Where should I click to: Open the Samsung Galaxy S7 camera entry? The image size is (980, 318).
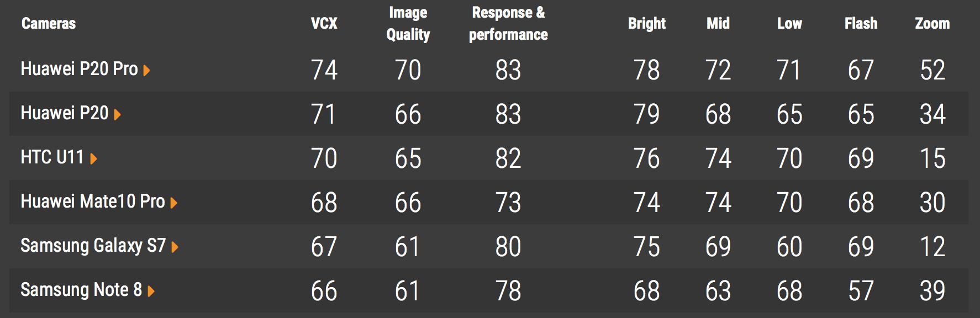click(x=93, y=246)
